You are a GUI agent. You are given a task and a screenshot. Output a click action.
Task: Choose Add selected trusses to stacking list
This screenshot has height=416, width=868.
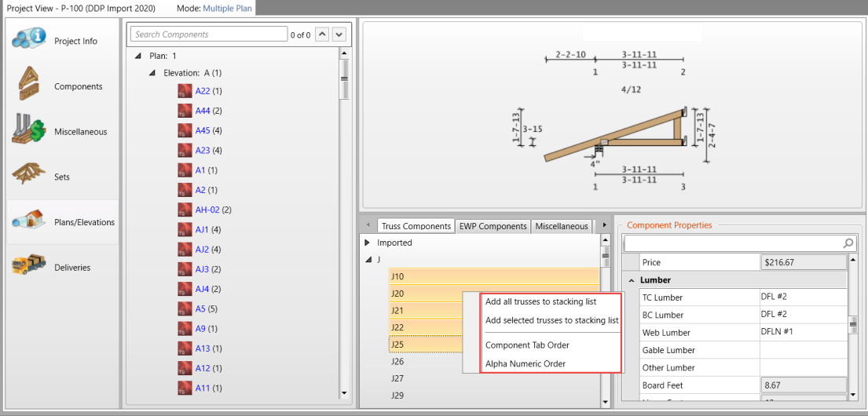pos(551,320)
